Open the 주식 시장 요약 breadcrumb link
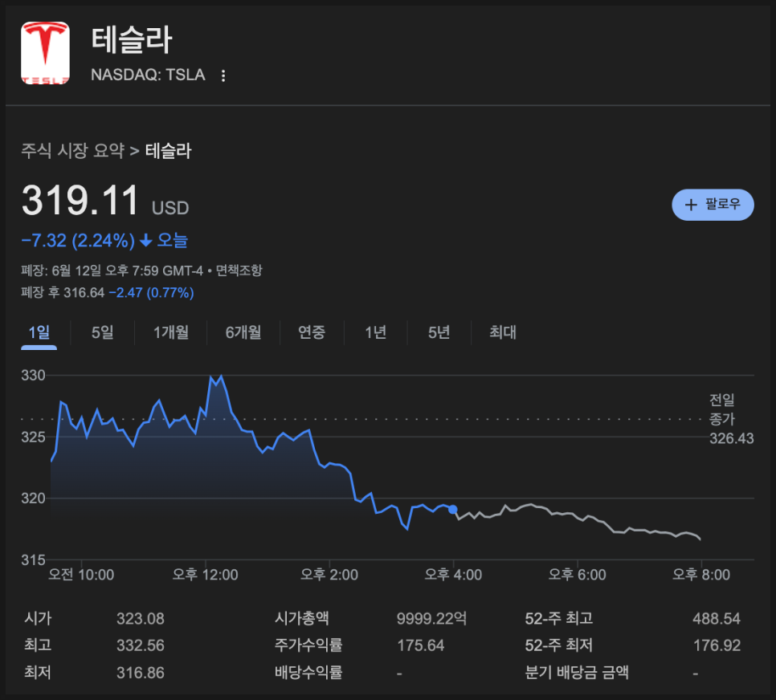 point(72,150)
